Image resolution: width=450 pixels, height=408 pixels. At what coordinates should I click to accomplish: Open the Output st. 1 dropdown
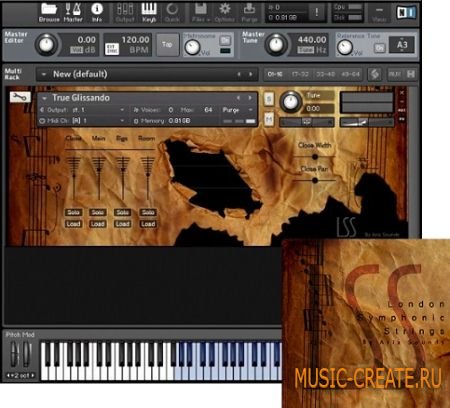pyautogui.click(x=82, y=110)
